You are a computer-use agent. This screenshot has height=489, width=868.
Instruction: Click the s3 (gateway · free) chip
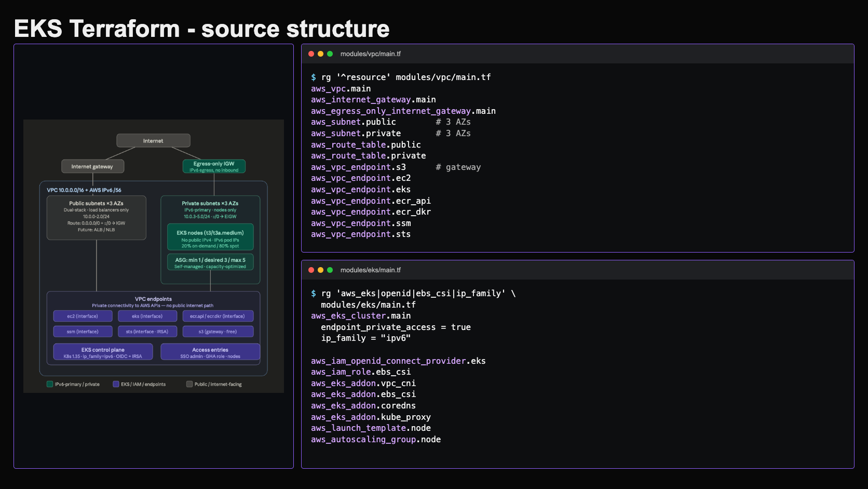click(x=218, y=332)
